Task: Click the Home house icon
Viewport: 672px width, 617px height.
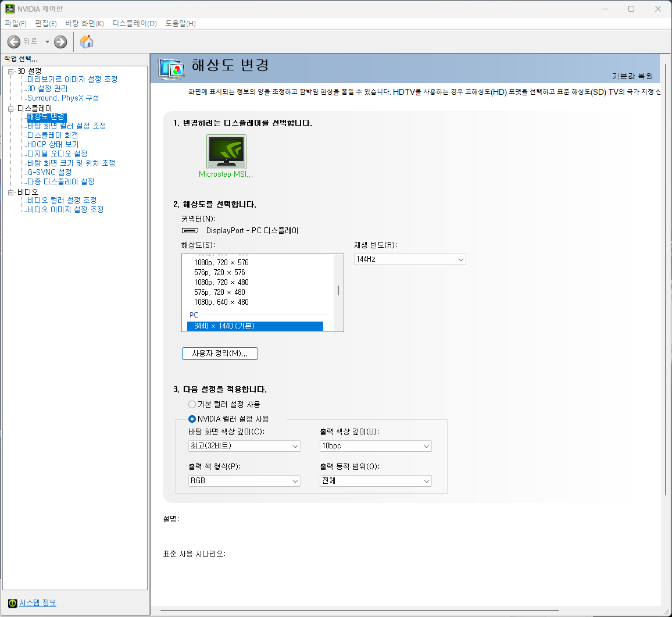Action: [86, 42]
